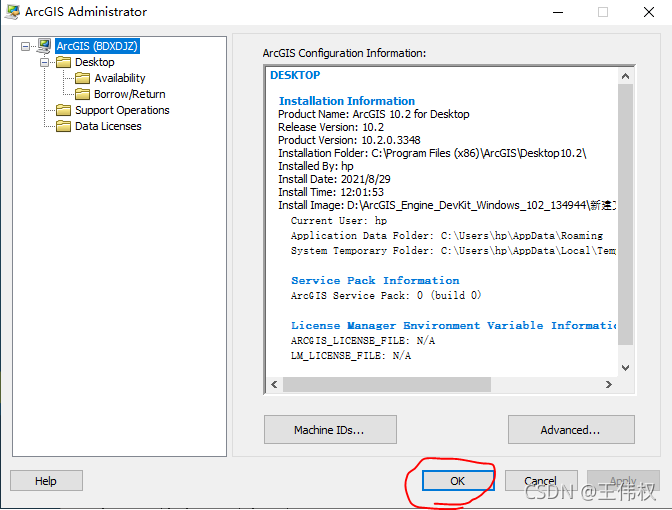This screenshot has height=510, width=672.
Task: Click the computer icon beside ArcGIS (BDXDJZ)
Action: tap(43, 46)
